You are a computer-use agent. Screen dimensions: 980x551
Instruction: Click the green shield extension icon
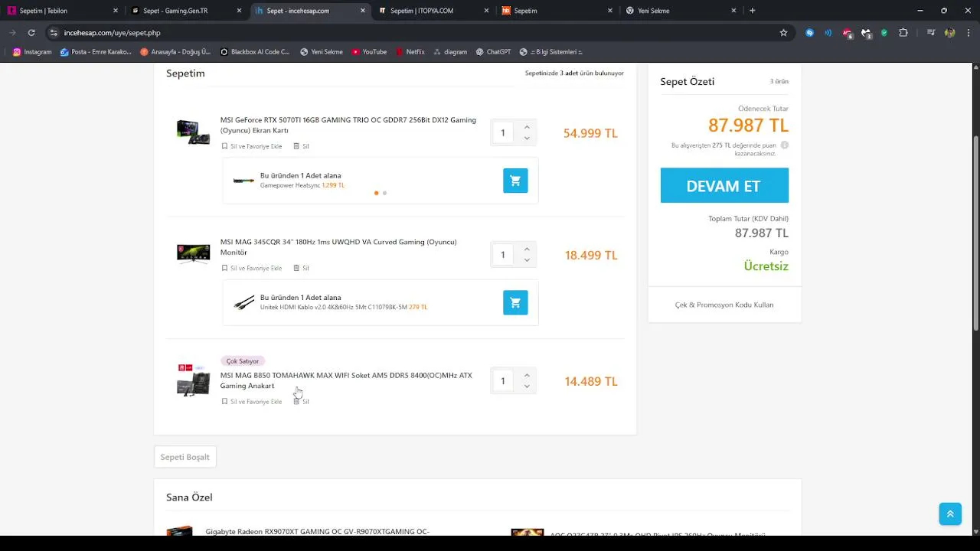pyautogui.click(x=884, y=33)
